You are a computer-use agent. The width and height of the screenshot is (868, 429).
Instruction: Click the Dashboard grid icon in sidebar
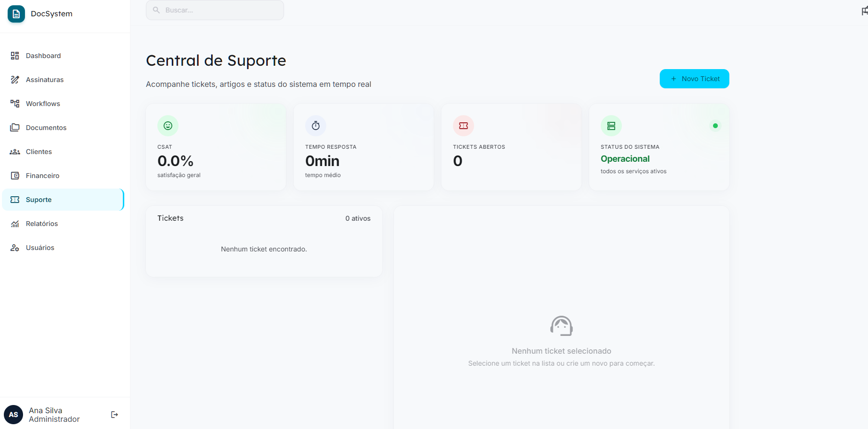(x=15, y=56)
